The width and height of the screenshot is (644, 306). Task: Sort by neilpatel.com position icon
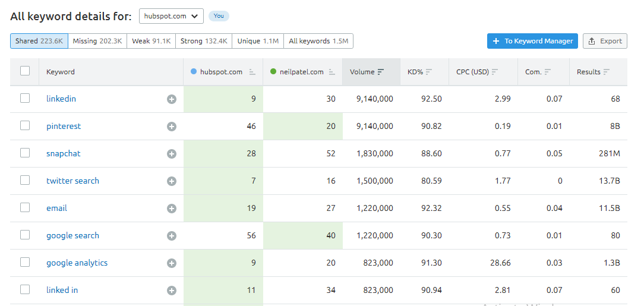coord(332,72)
